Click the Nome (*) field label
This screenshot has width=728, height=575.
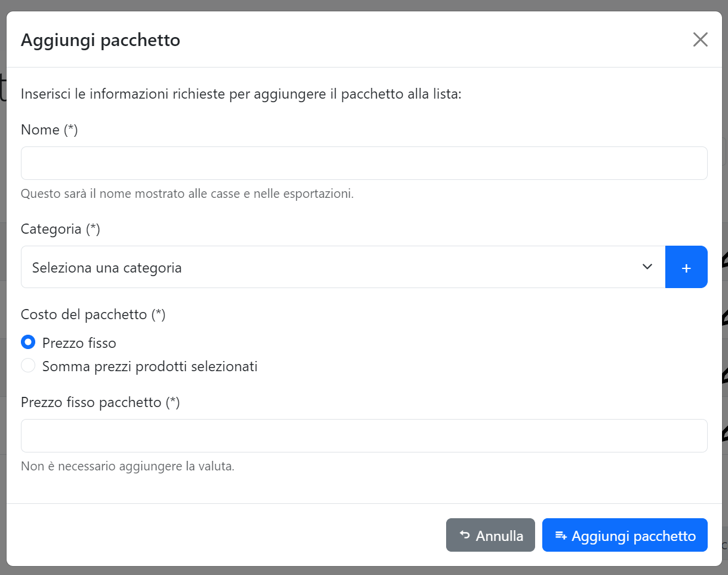pyautogui.click(x=50, y=130)
